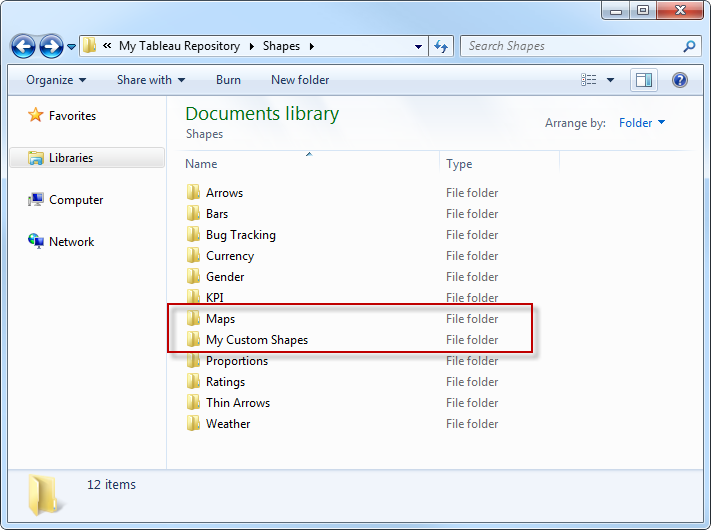Click the double chevron in address bar
Screen dimensions: 711x530
(107, 45)
